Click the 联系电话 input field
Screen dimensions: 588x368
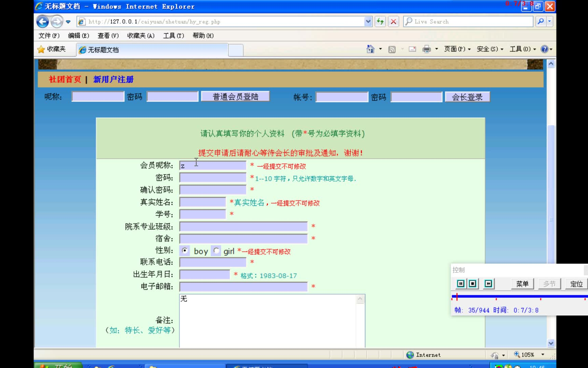tap(213, 262)
